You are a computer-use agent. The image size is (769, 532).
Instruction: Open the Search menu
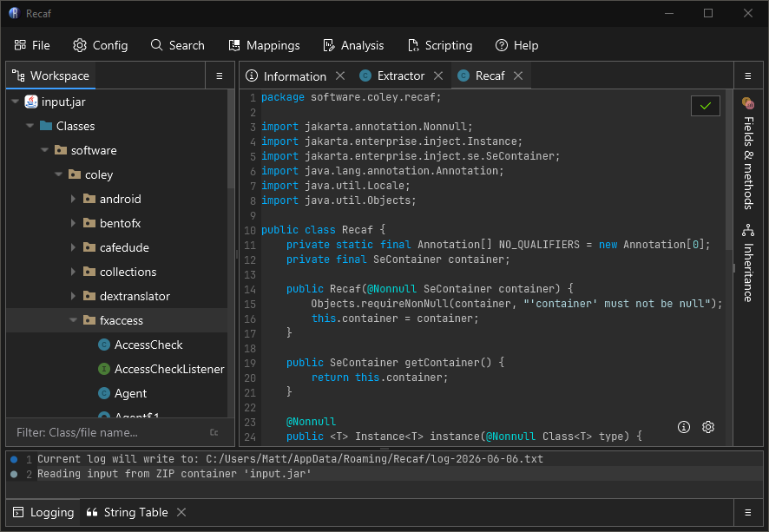pos(178,46)
